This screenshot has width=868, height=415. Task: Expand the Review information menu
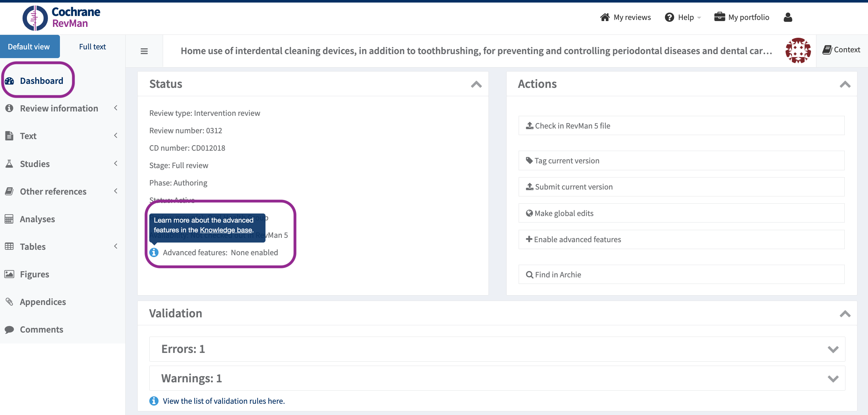[x=59, y=108]
